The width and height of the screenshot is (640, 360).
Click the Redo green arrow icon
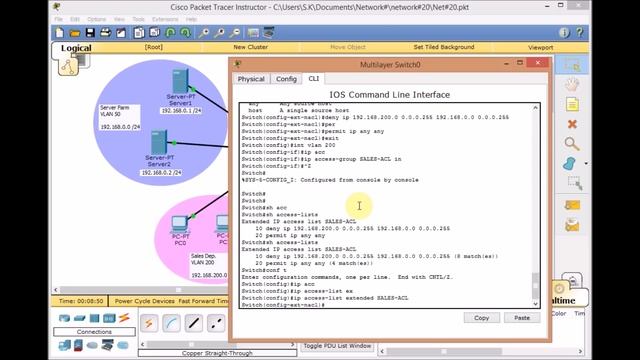pyautogui.click(x=186, y=33)
